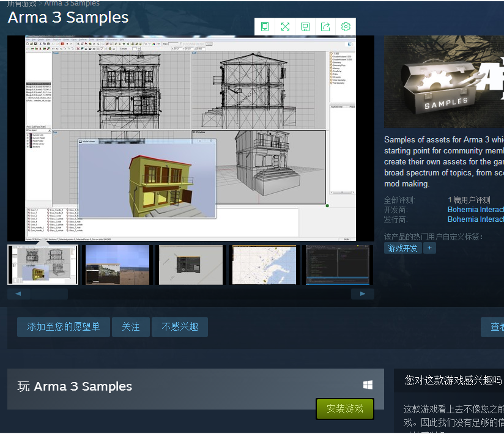The image size is (504, 434).
Task: Click the 玩 Arma 3 Samples heading
Action: [x=75, y=386]
